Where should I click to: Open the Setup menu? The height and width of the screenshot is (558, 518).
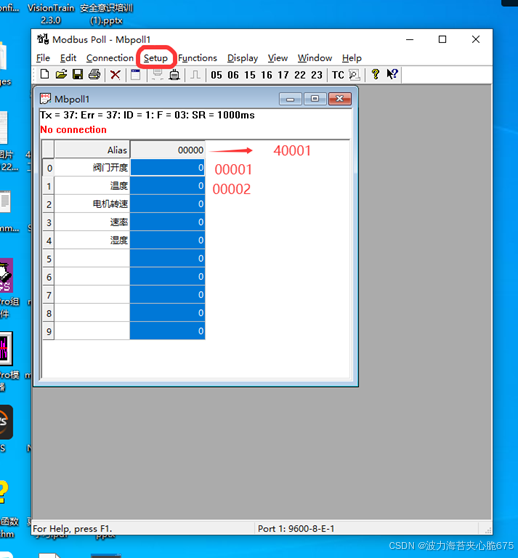coord(155,58)
